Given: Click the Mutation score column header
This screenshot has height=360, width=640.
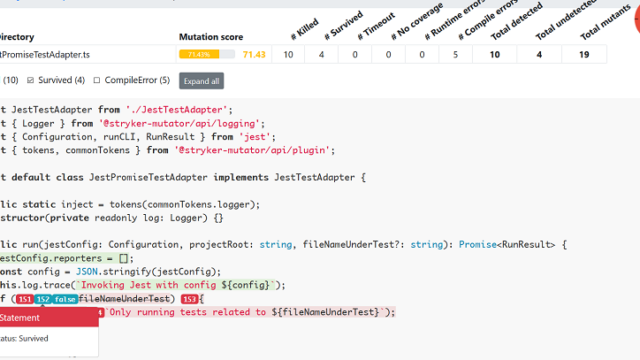Looking at the screenshot, I should coord(211,37).
